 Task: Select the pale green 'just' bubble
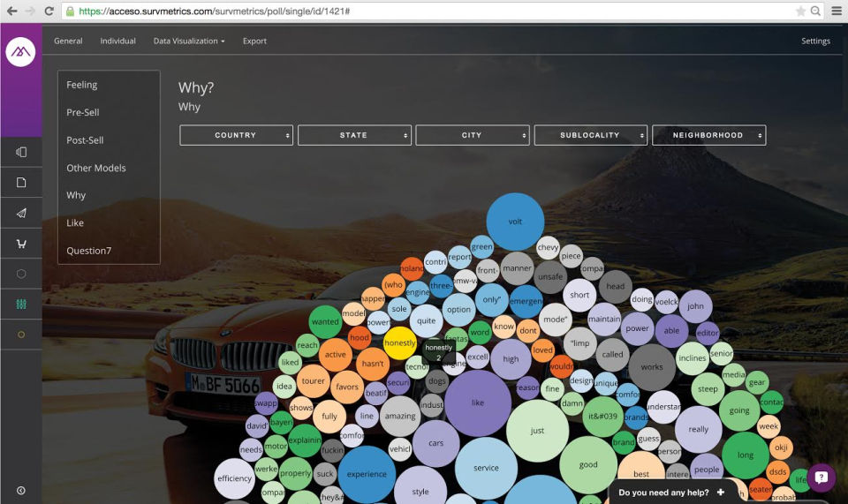coord(537,431)
